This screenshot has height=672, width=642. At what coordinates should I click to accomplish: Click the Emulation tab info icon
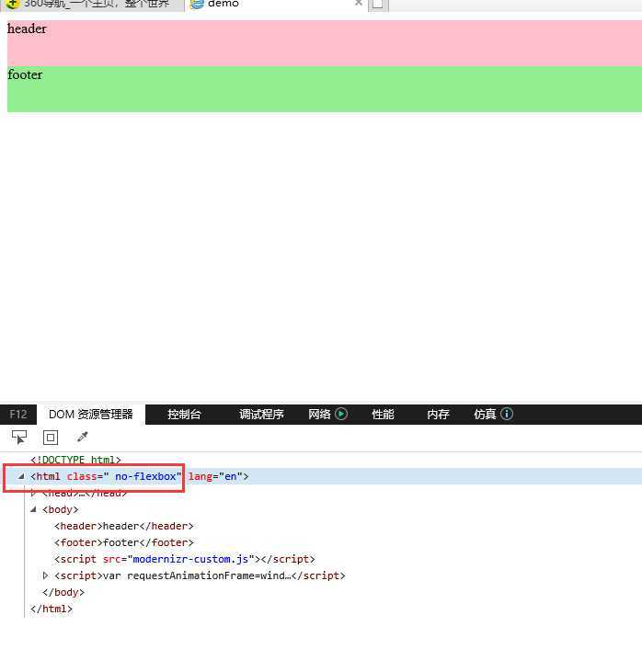click(x=507, y=414)
